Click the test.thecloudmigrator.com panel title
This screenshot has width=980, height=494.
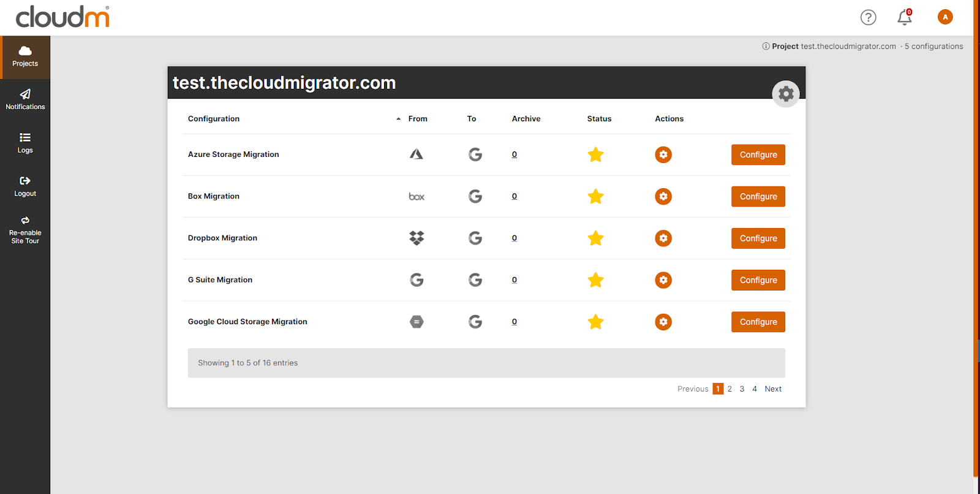[x=284, y=83]
